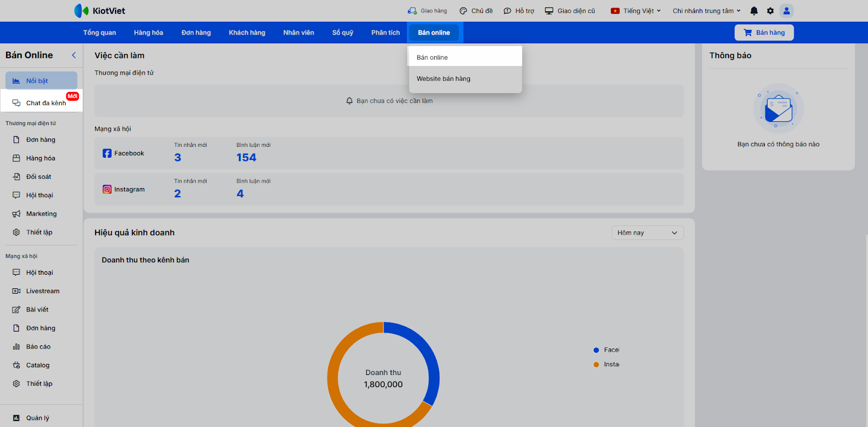Click the social Thiết lập gear icon
This screenshot has height=427, width=868.
[16, 384]
